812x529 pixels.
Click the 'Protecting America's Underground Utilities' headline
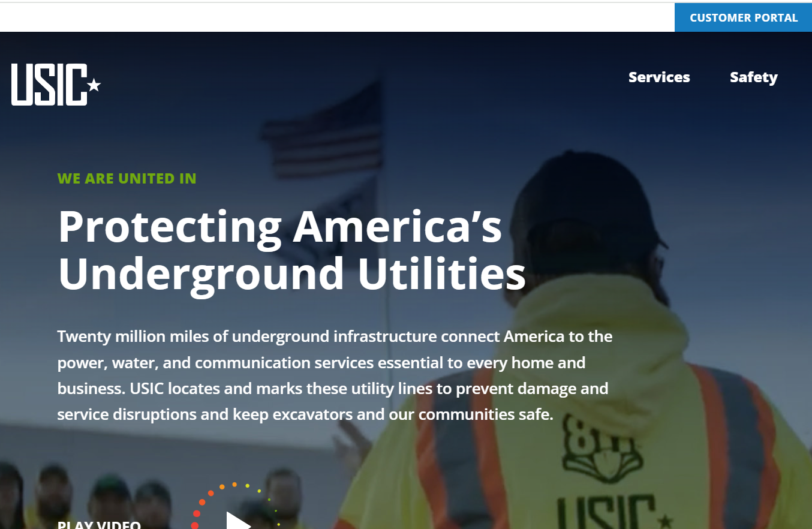click(291, 250)
